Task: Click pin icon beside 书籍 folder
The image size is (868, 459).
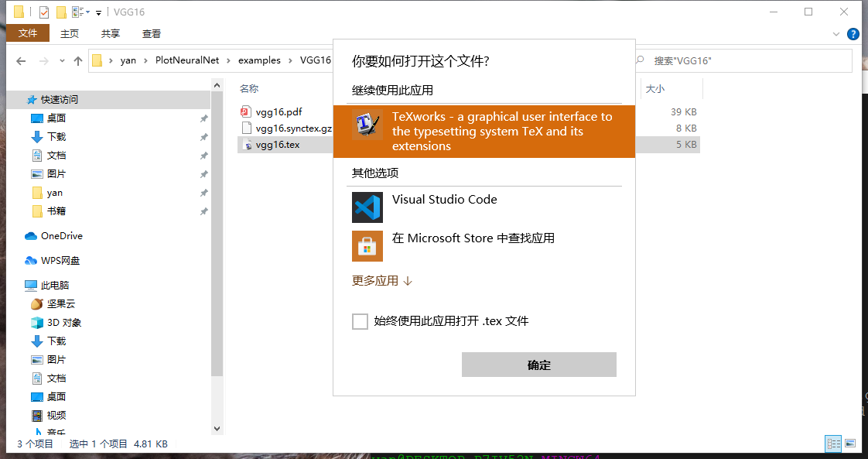Action: coord(203,211)
